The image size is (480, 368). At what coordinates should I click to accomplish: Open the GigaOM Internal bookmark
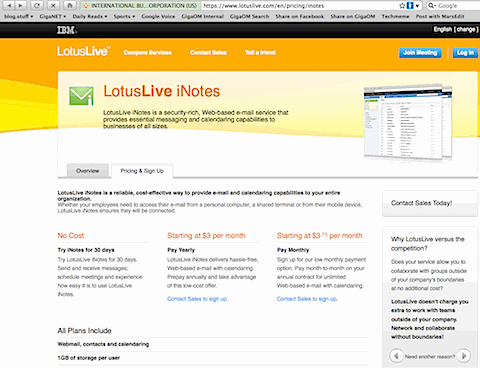[x=202, y=16]
